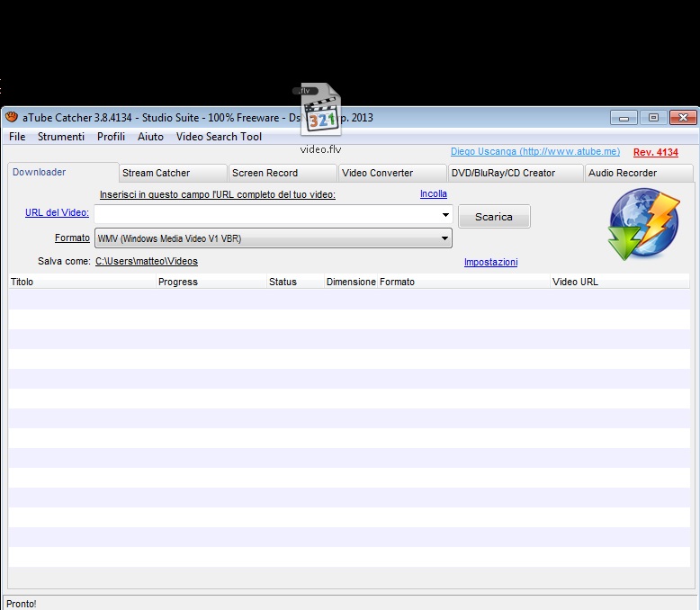
Task: Click the Formato column header in list
Action: tap(463, 282)
